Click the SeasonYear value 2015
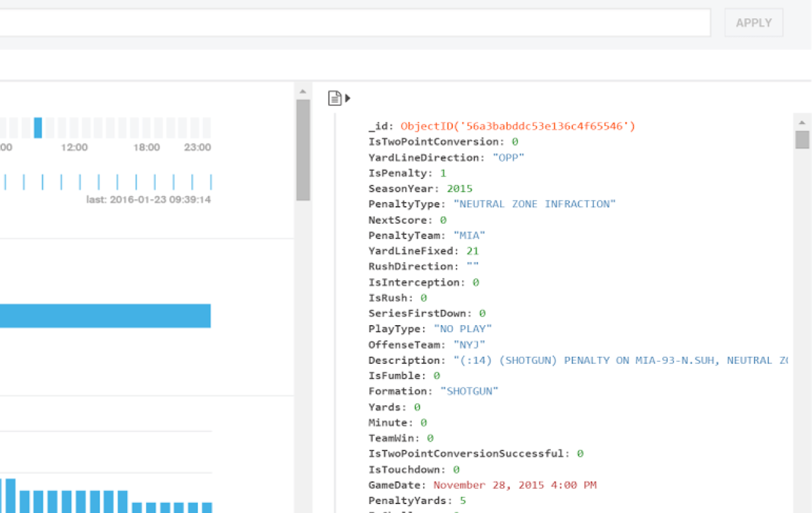 pos(459,189)
